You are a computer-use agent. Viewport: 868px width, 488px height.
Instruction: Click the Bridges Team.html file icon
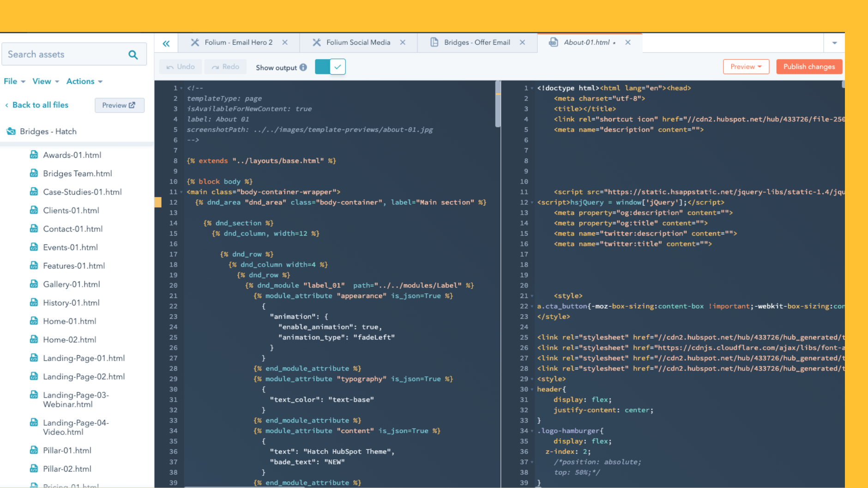pyautogui.click(x=34, y=173)
